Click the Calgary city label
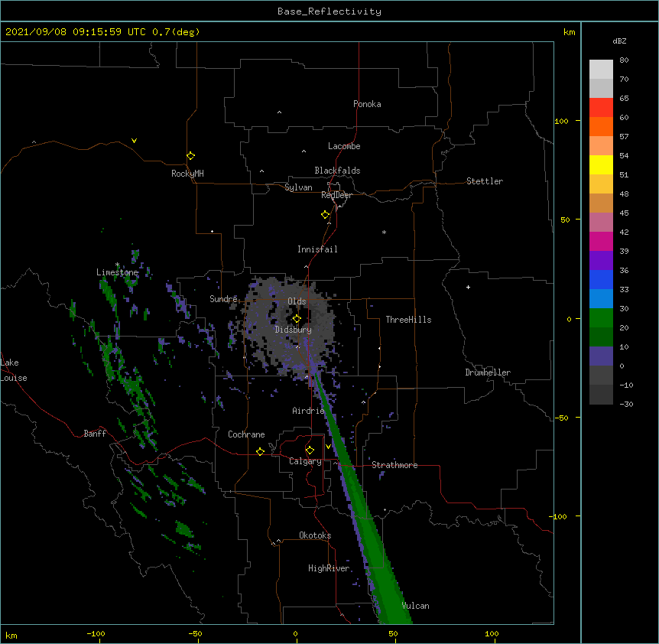659x644 pixels. pos(305,461)
